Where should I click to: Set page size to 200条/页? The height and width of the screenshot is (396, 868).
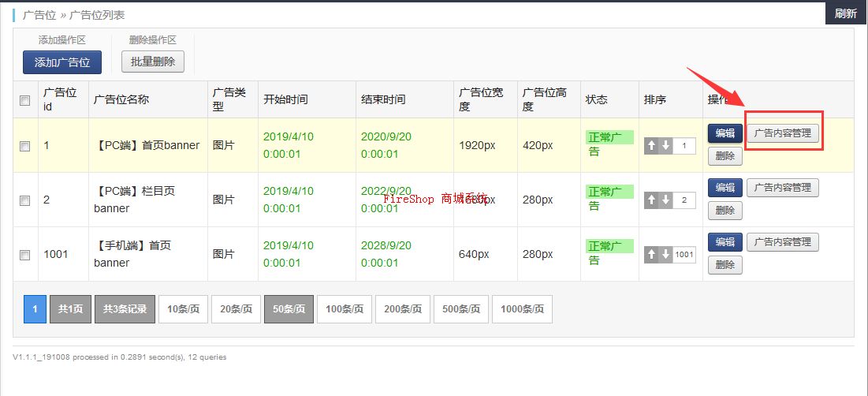[x=402, y=309]
